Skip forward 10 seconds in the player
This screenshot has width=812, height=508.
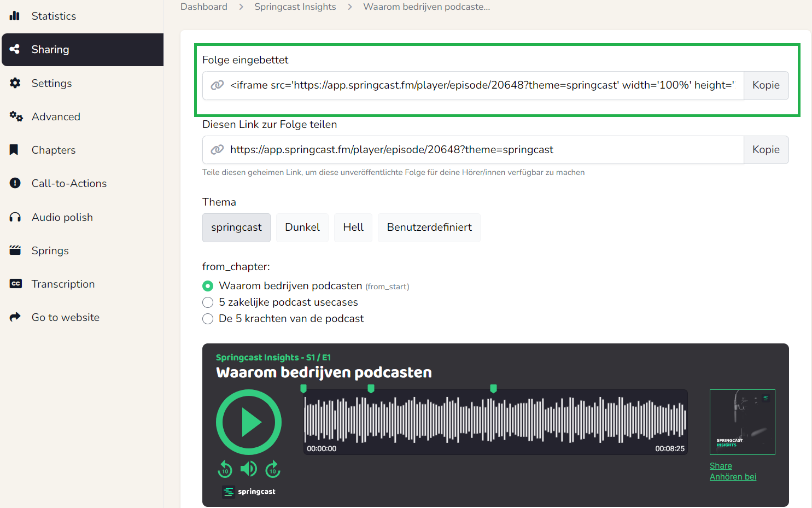pos(273,469)
